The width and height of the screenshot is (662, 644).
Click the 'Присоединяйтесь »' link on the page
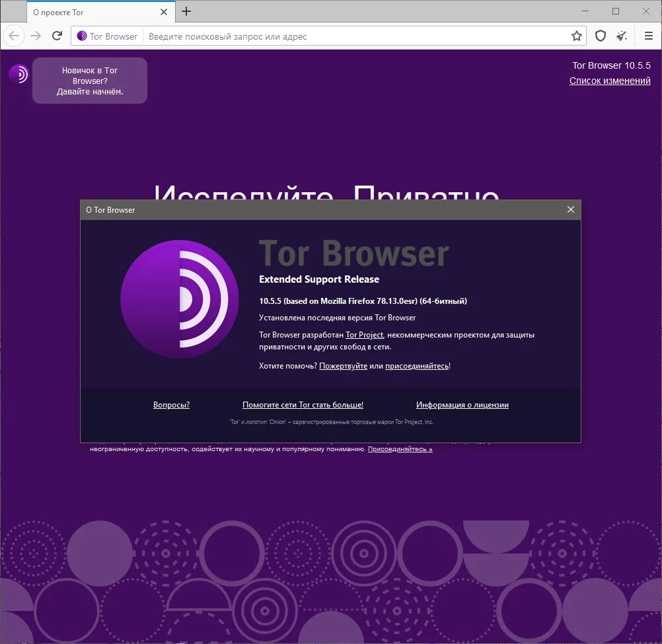tap(400, 449)
